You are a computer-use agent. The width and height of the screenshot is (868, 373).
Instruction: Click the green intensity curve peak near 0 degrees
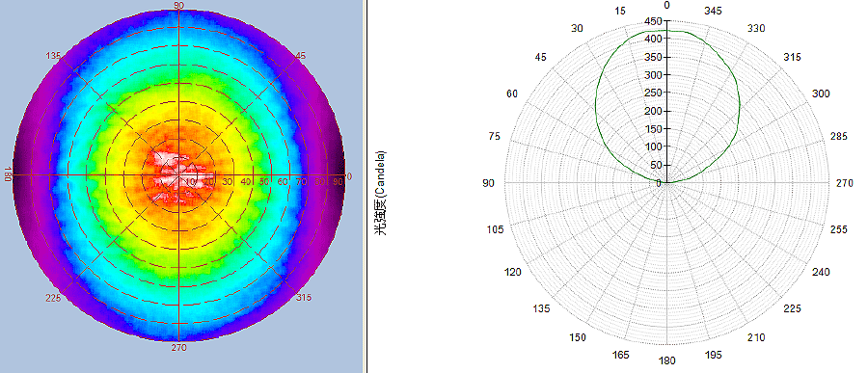[x=667, y=31]
